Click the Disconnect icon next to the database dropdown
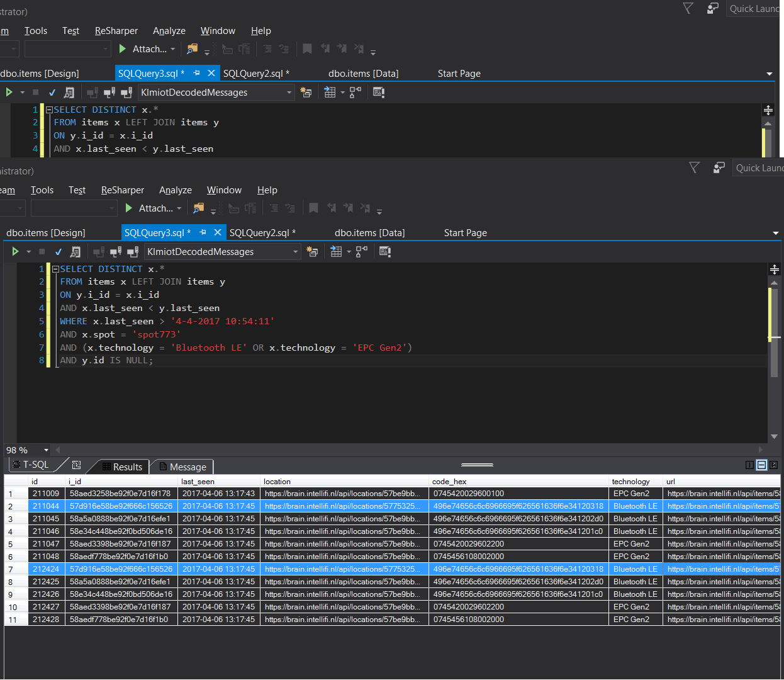The image size is (784, 680). click(x=115, y=251)
